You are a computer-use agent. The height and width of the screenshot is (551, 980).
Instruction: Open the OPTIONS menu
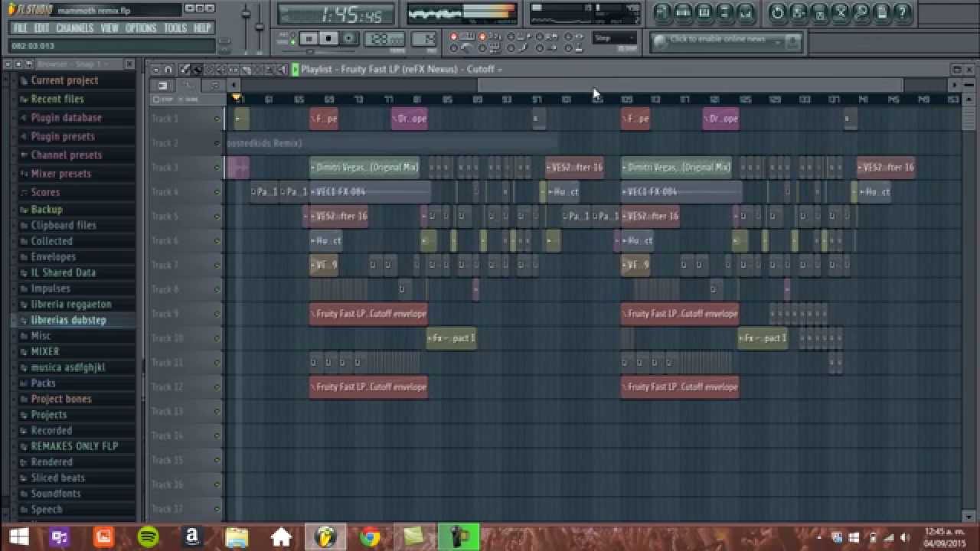141,28
